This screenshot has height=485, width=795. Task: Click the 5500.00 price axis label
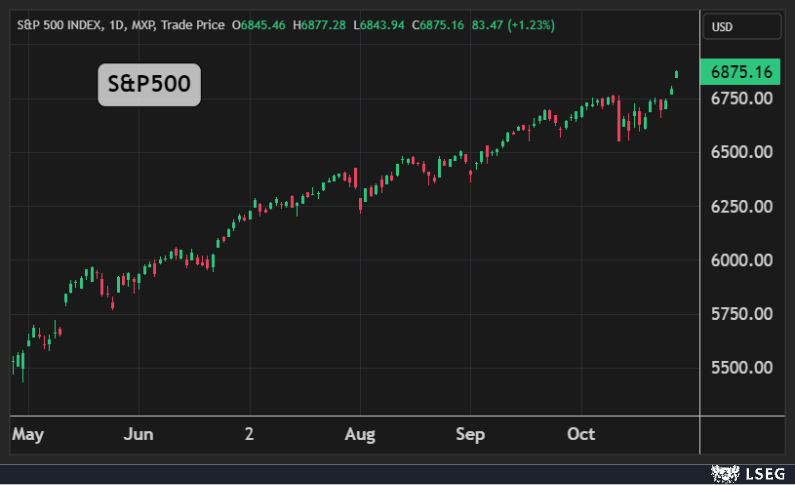(x=741, y=368)
